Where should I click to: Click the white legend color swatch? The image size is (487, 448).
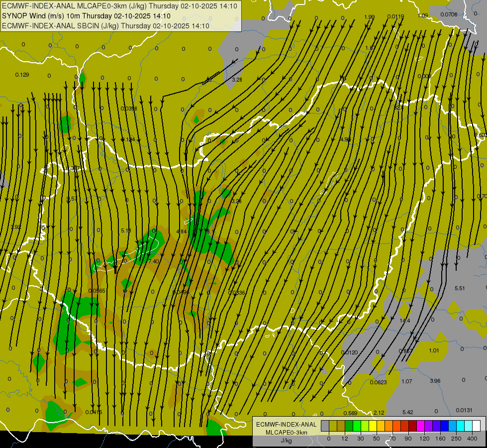click(476, 426)
